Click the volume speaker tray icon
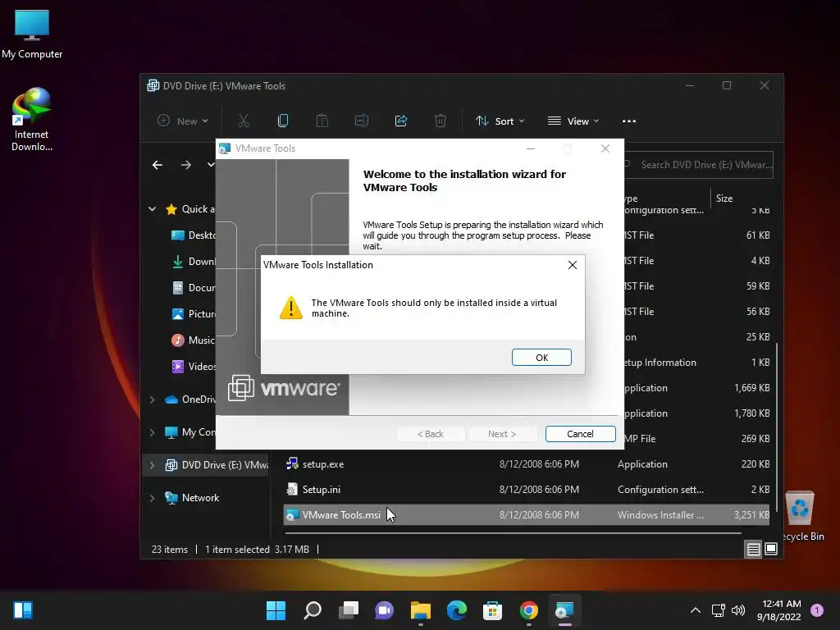This screenshot has height=630, width=840. pos(738,610)
